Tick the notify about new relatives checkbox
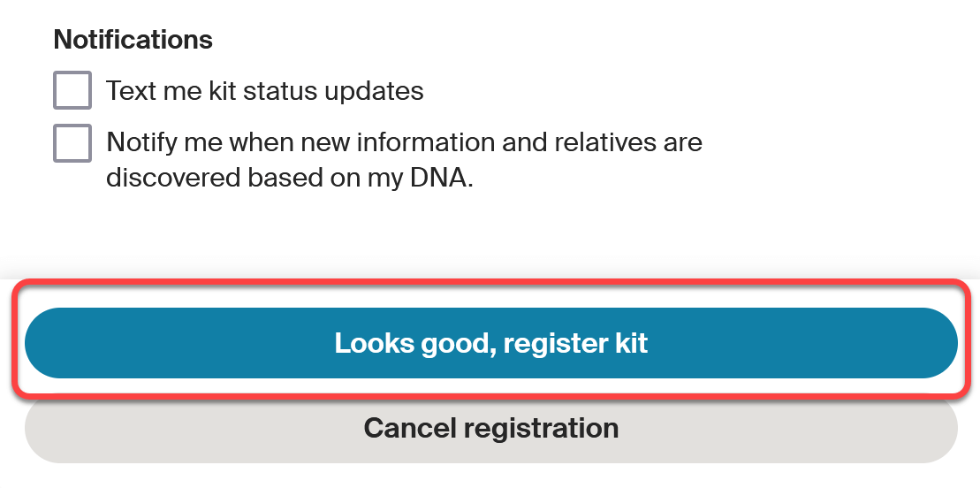 72,143
